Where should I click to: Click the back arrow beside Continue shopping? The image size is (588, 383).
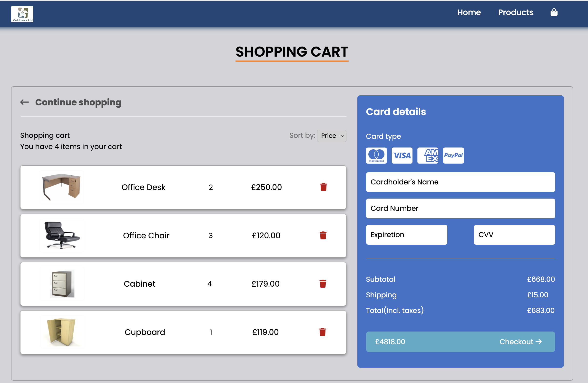(x=25, y=102)
